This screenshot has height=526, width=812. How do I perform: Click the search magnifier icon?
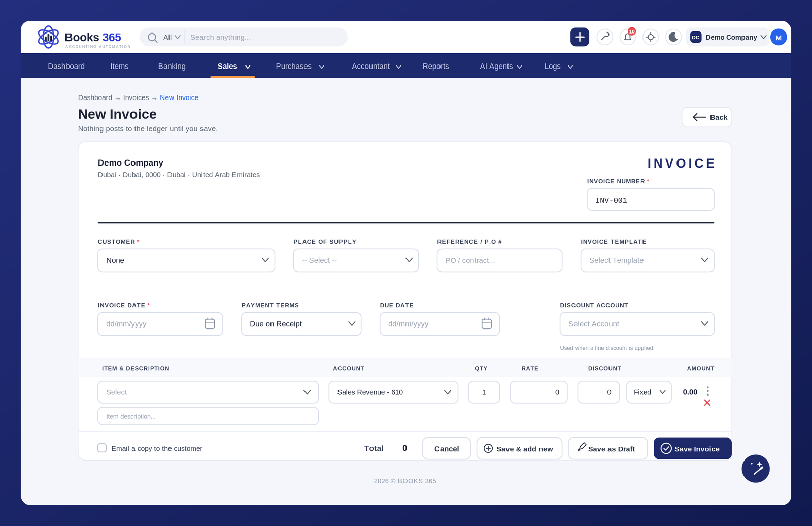click(x=152, y=38)
